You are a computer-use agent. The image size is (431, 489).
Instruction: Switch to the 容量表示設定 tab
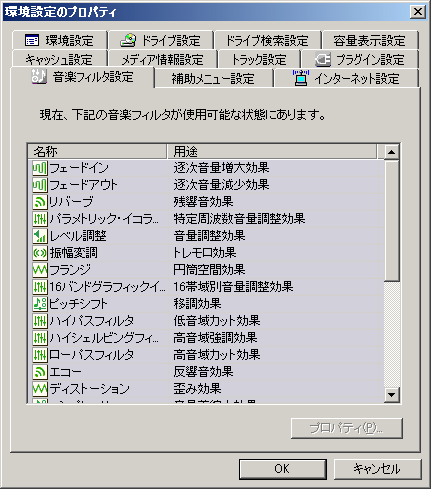[x=370, y=41]
